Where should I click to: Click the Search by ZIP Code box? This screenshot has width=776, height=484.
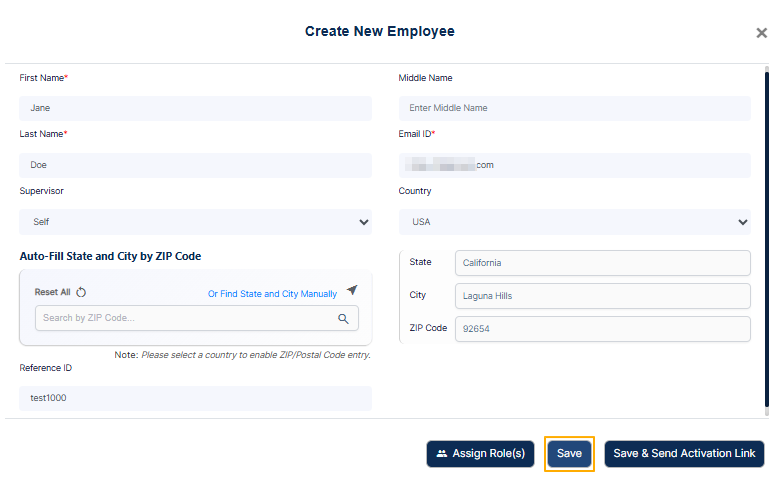click(197, 318)
